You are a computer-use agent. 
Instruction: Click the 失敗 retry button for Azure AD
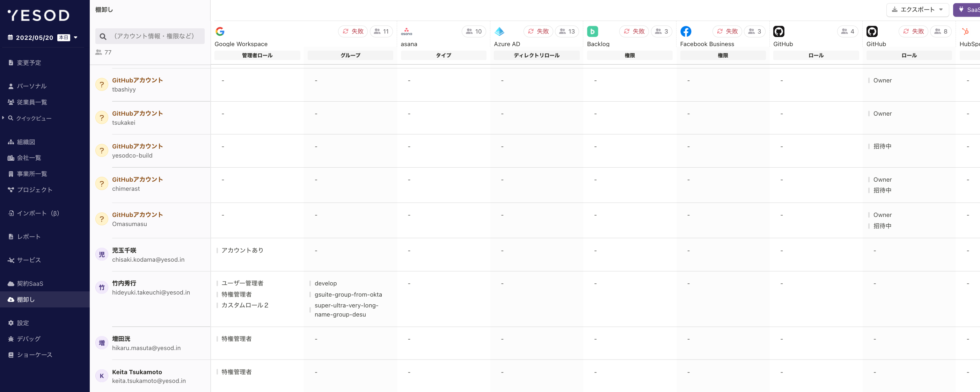(538, 31)
